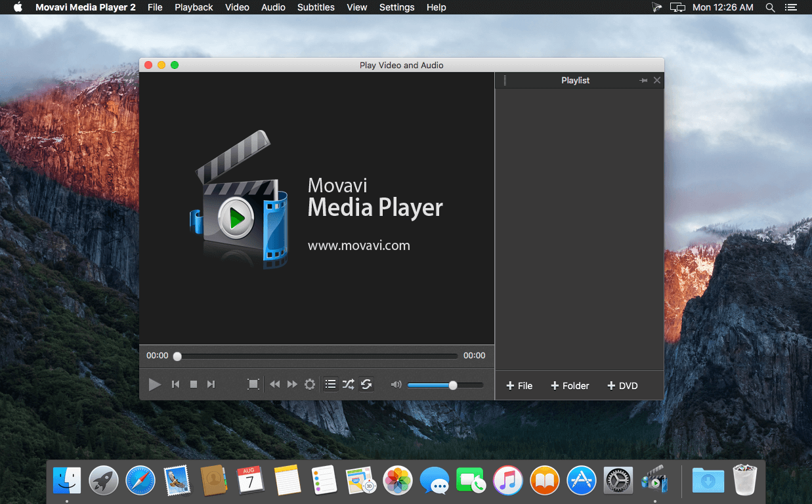Image resolution: width=812 pixels, height=504 pixels.
Task: Toggle repeat playback mode
Action: [366, 384]
